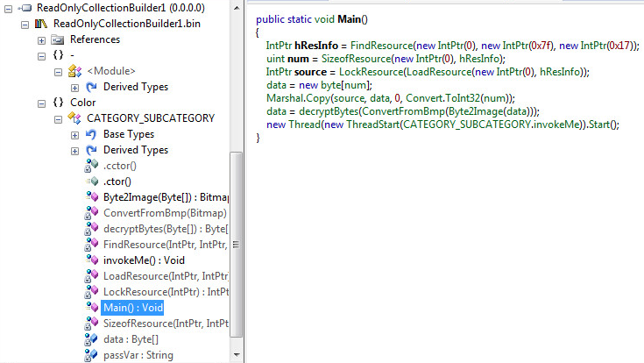Follow the invokeMe link in the Thread line

click(x=556, y=125)
